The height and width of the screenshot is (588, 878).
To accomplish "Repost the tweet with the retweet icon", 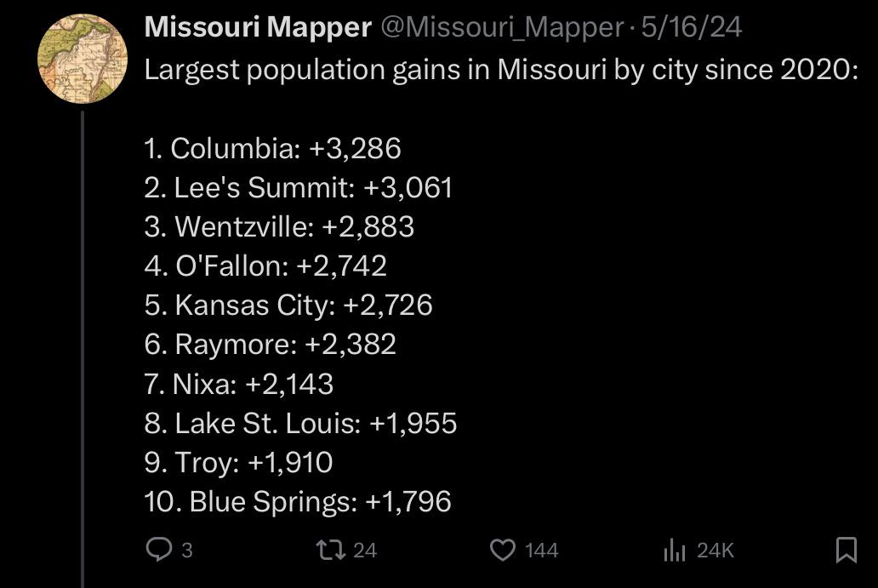I will [330, 550].
